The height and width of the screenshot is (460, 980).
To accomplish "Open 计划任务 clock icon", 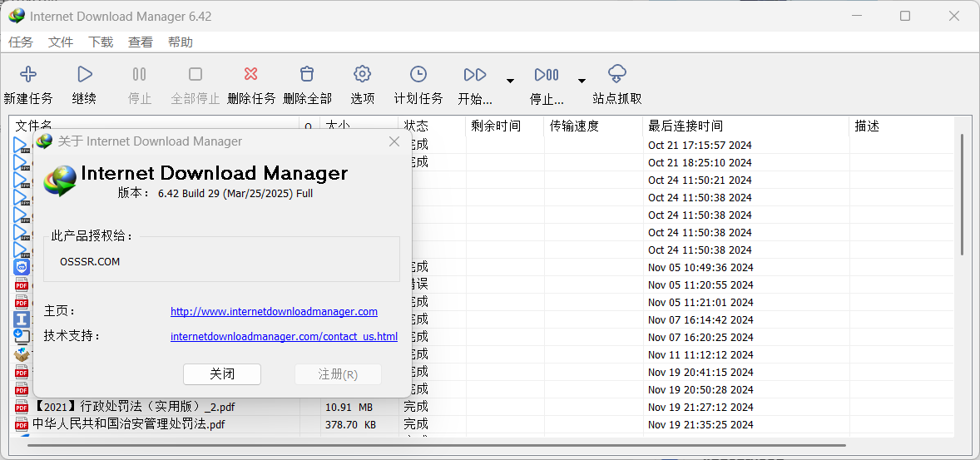I will coord(418,74).
